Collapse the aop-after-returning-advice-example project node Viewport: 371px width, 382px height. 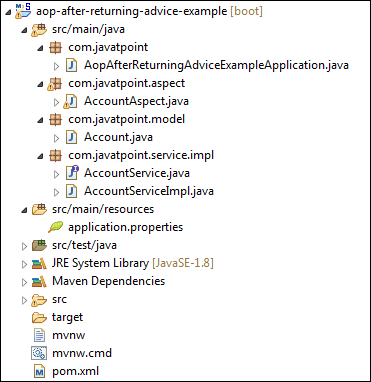point(8,12)
